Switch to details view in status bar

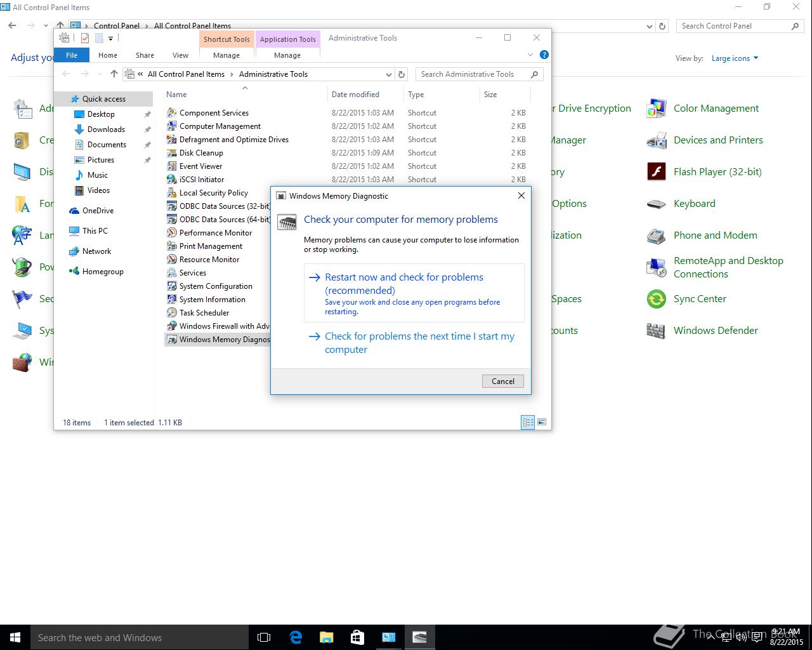pyautogui.click(x=528, y=422)
